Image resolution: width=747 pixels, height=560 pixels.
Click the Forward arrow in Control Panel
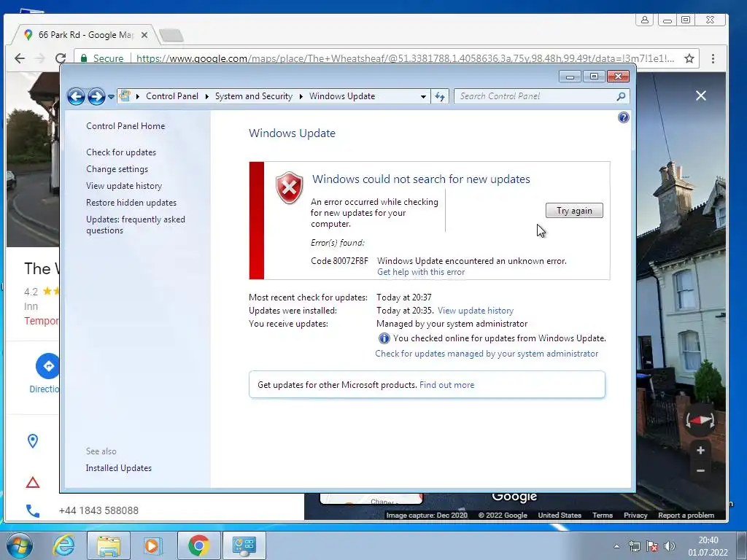[x=96, y=96]
